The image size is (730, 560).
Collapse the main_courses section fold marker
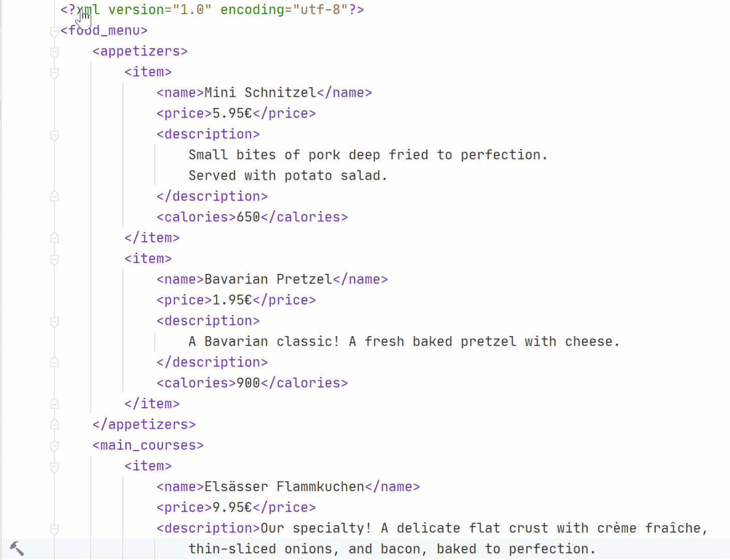(x=54, y=446)
